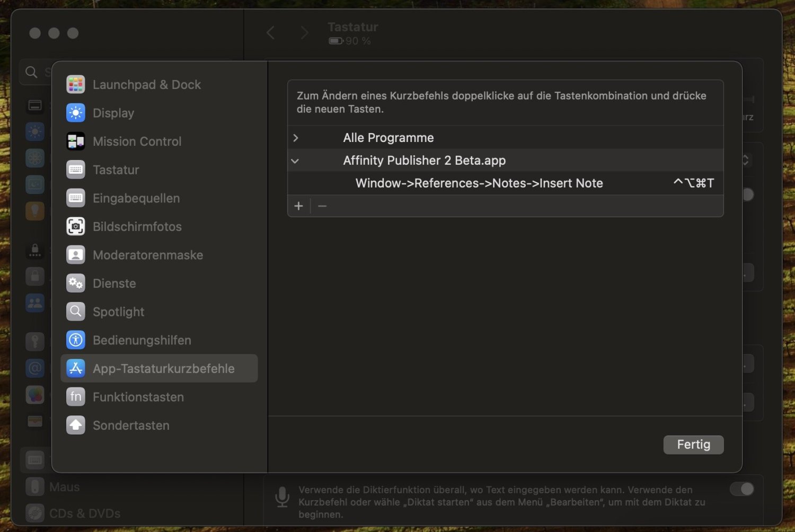
Task: Select Mission Control in the sidebar
Action: [x=137, y=141]
